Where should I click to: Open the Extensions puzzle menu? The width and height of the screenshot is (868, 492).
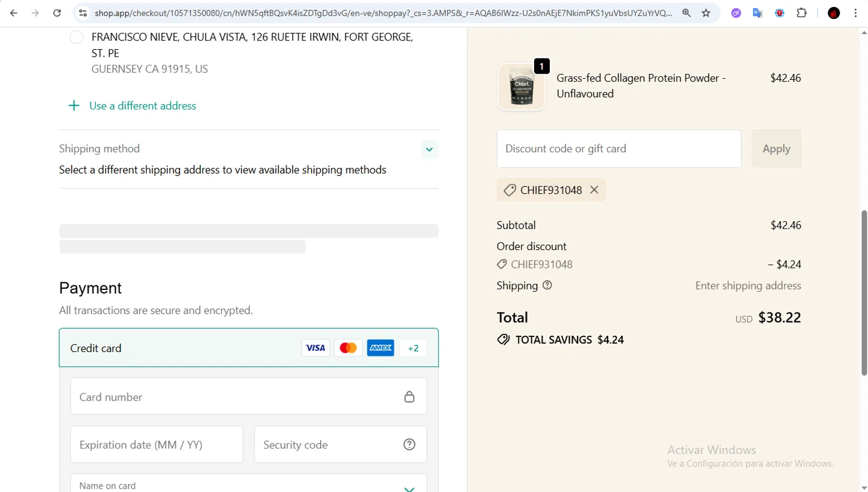tap(801, 13)
